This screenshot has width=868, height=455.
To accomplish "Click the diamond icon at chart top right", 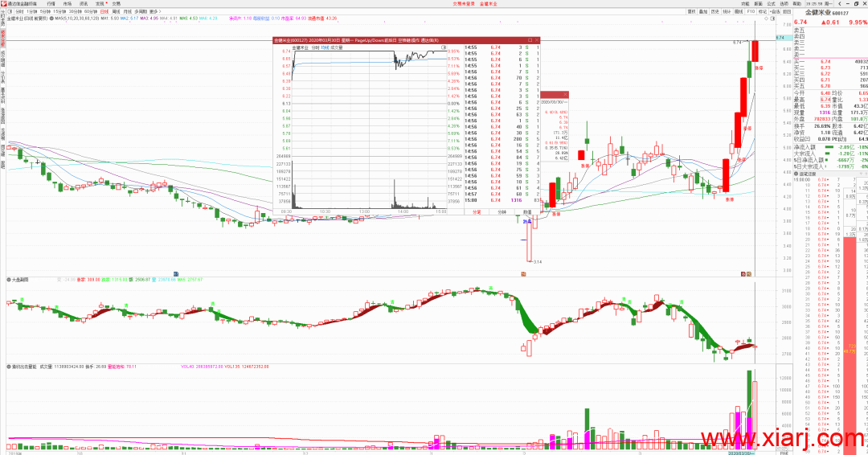I will (768, 18).
